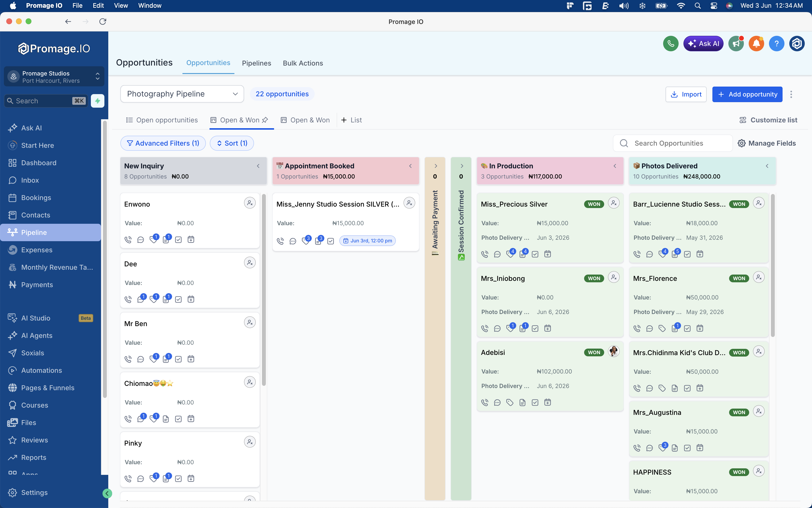Image resolution: width=812 pixels, height=508 pixels.
Task: Open appointment icon on Pinky card
Action: point(191,478)
